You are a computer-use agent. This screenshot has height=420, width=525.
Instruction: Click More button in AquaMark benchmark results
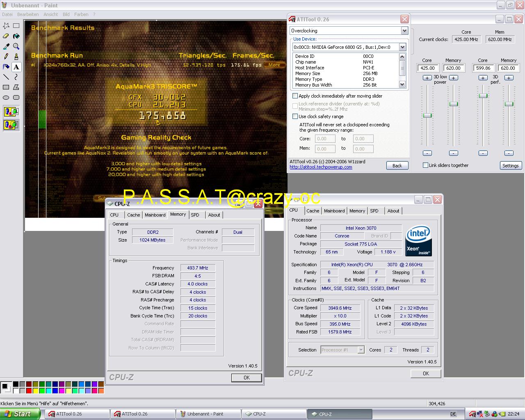[274, 65]
